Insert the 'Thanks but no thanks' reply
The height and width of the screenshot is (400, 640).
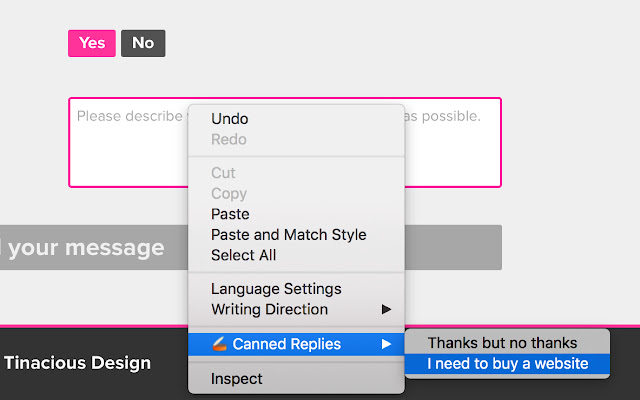tap(502, 343)
